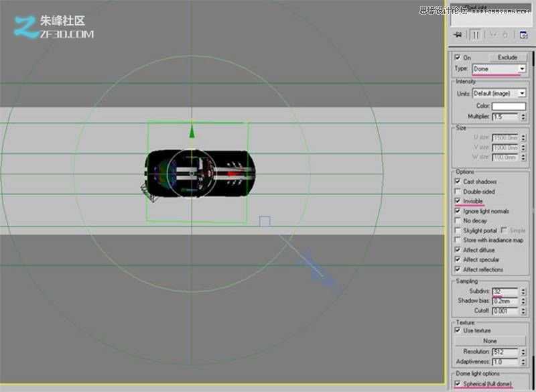Screen dimensions: 536x392
Task: Click the green Y-axis move gizmo arrow
Action: (x=192, y=131)
